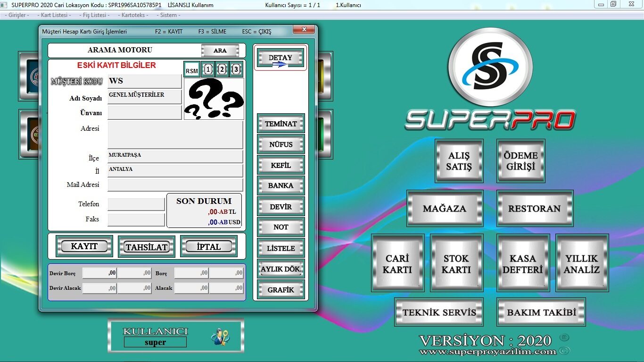Open the YILLIK ANALİZ module

[582, 263]
